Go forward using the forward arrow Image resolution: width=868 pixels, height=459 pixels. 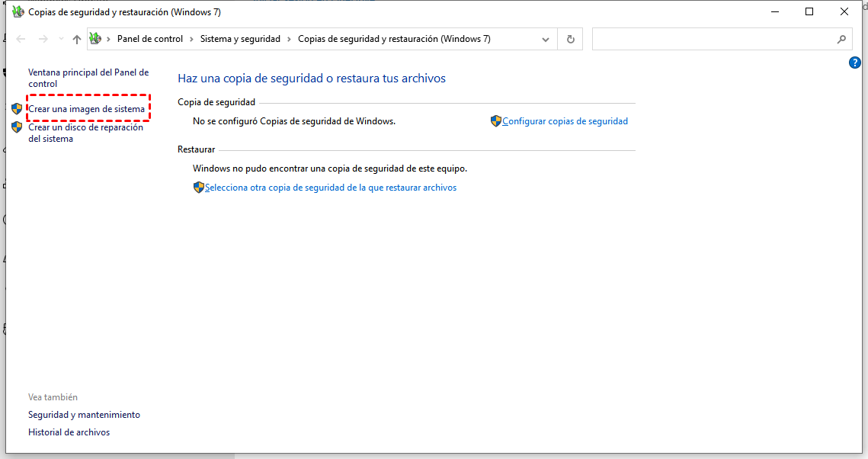43,39
